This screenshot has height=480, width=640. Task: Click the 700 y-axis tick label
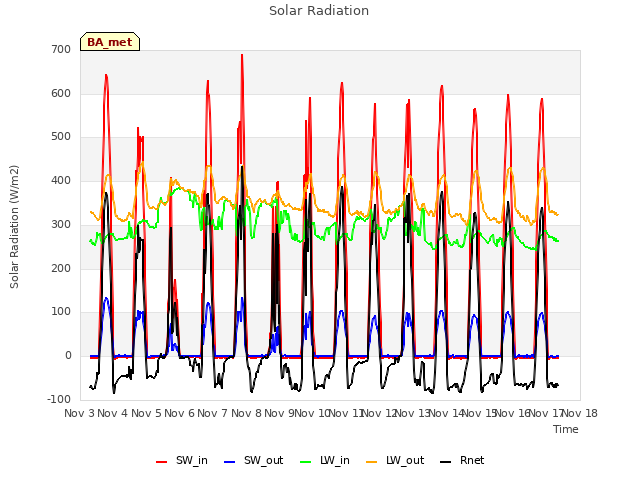[61, 50]
